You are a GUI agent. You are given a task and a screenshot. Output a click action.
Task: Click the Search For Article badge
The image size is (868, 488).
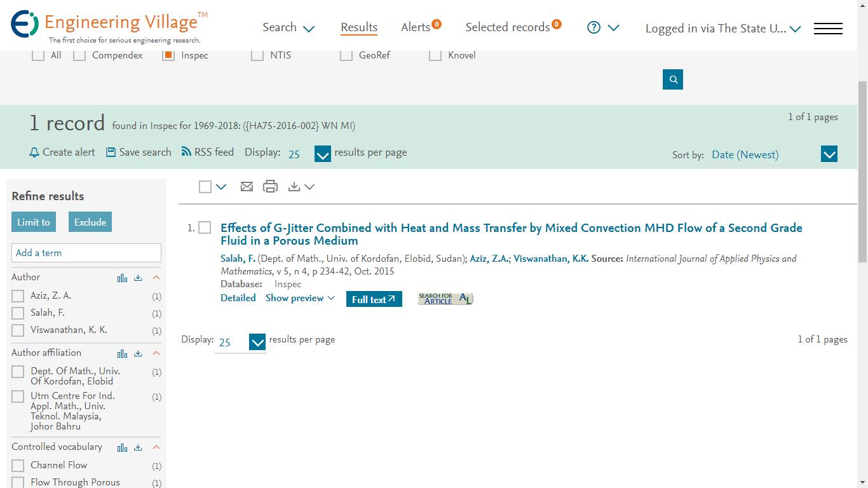[x=445, y=299]
